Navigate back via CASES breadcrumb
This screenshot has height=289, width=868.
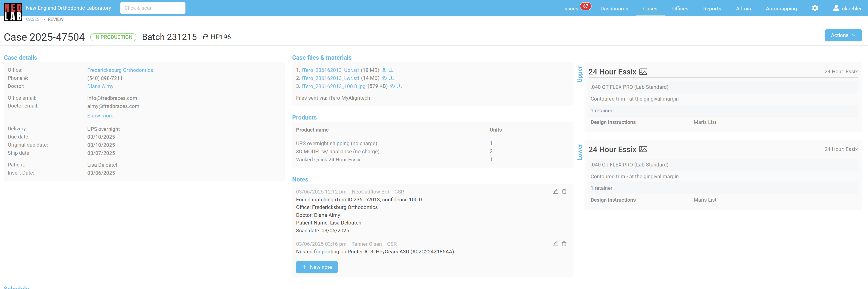[x=33, y=19]
